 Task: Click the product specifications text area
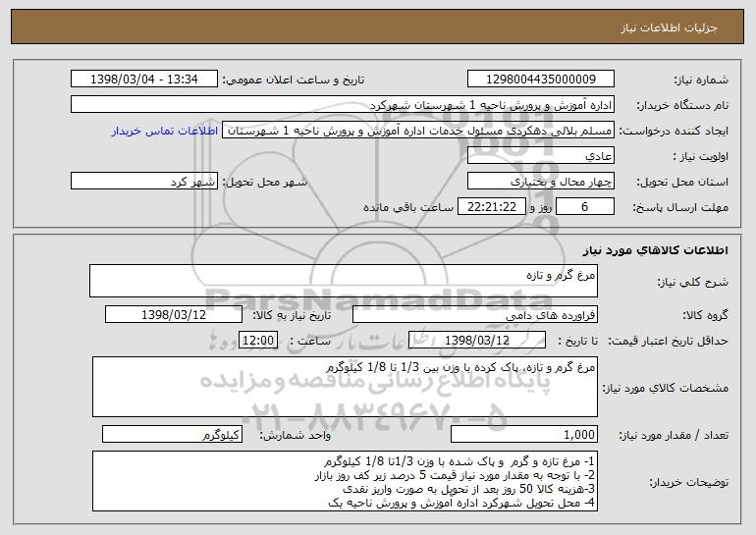345,387
